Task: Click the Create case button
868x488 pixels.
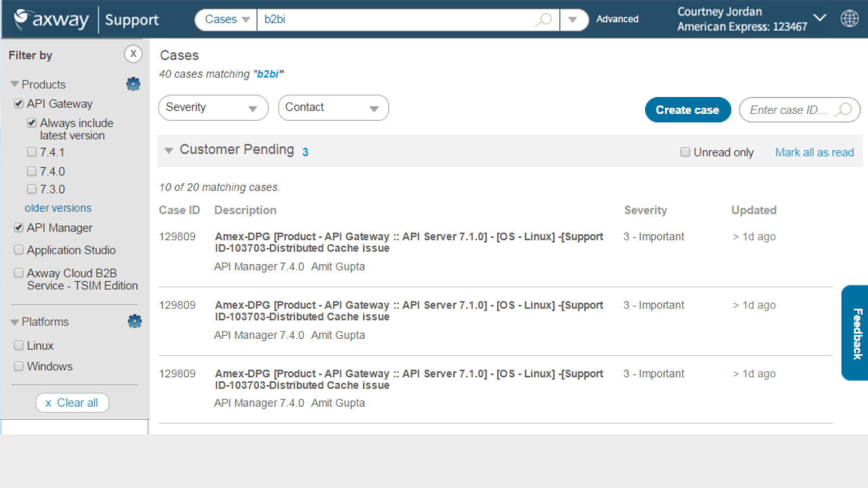Action: (687, 110)
